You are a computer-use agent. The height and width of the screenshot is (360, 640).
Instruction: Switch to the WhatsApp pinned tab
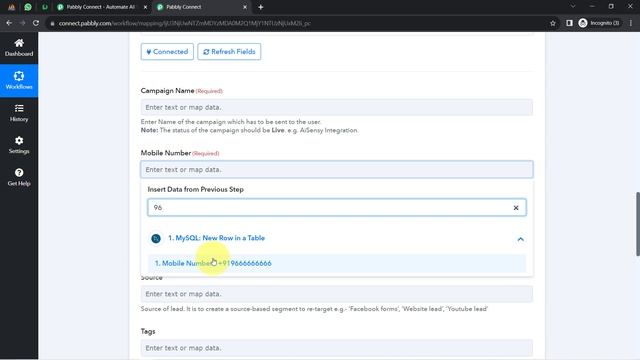click(x=28, y=7)
